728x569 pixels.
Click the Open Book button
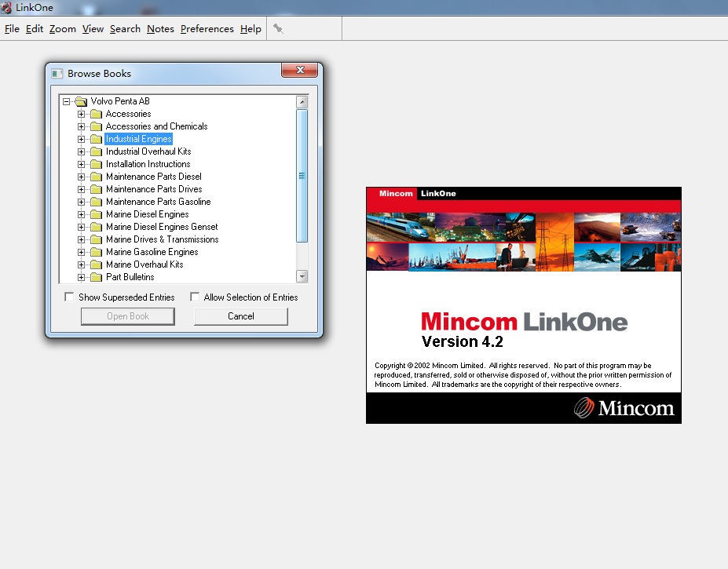point(128,316)
